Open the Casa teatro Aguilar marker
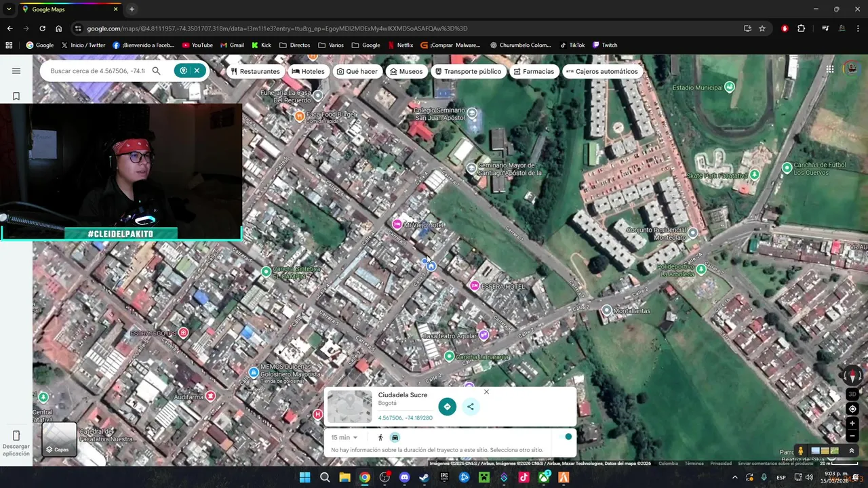The image size is (868, 488). pyautogui.click(x=484, y=335)
